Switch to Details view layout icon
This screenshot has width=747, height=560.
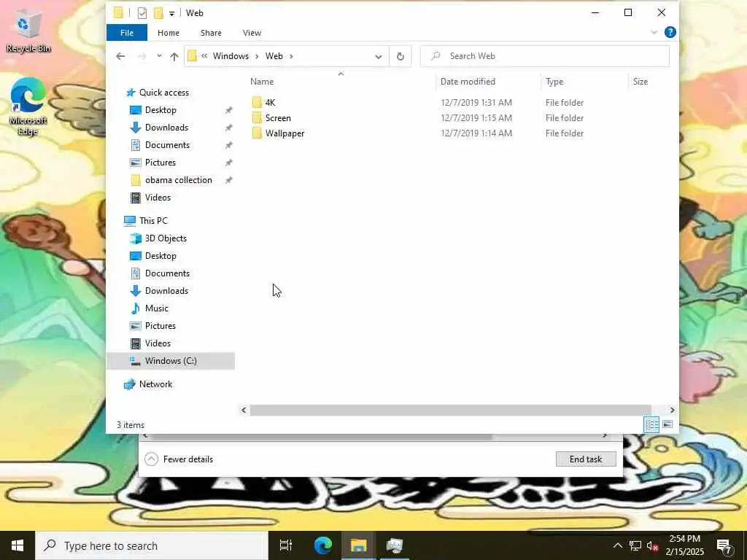click(x=651, y=424)
